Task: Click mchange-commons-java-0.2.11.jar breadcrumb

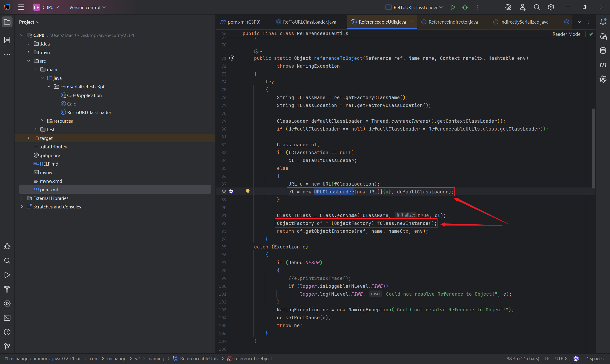Action: tap(43, 359)
